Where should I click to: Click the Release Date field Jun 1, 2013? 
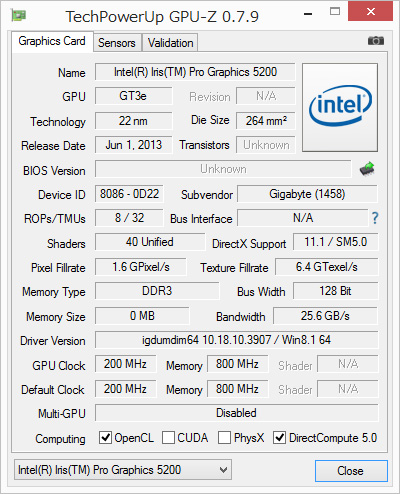pos(134,145)
